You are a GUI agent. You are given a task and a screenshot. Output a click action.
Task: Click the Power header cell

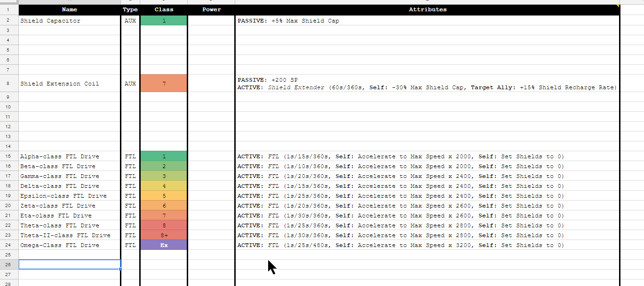(x=211, y=9)
